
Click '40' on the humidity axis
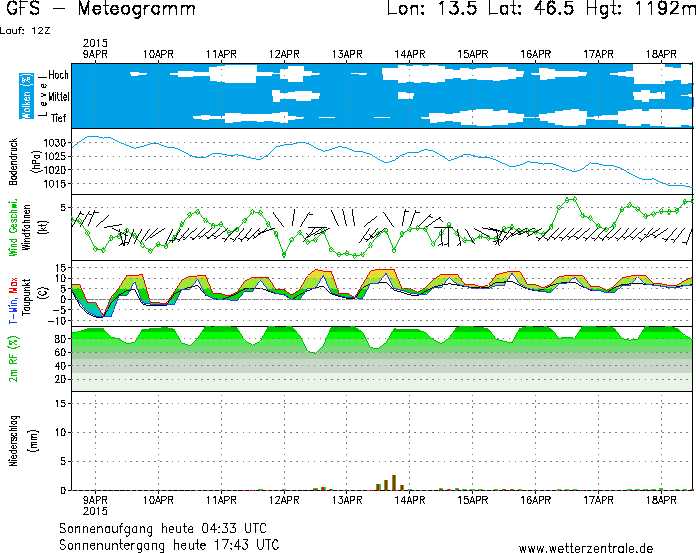coord(60,366)
